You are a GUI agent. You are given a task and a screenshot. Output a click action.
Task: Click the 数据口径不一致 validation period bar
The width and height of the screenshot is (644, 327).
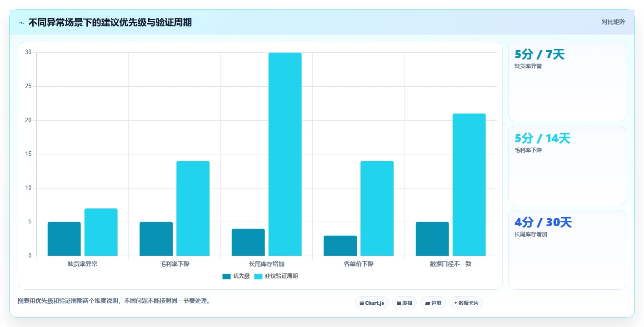pos(469,185)
